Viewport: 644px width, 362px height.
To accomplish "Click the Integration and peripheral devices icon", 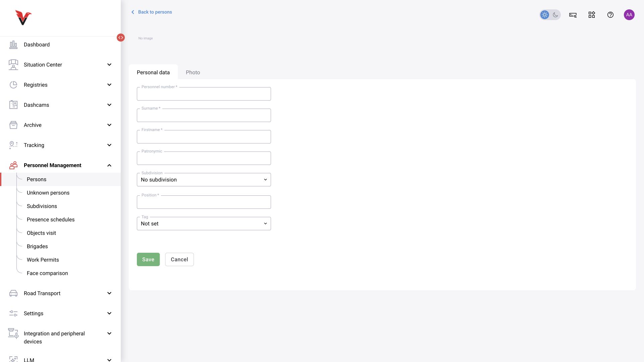I will coord(13,334).
